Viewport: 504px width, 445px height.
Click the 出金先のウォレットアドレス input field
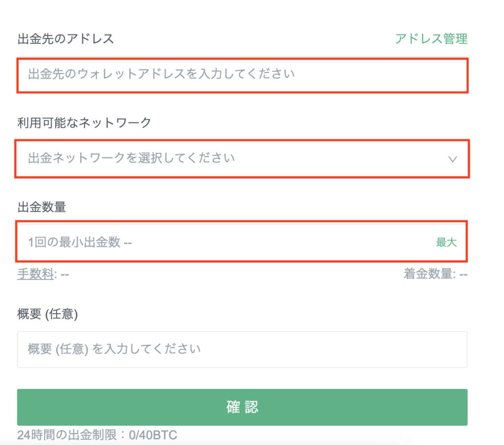coord(242,75)
